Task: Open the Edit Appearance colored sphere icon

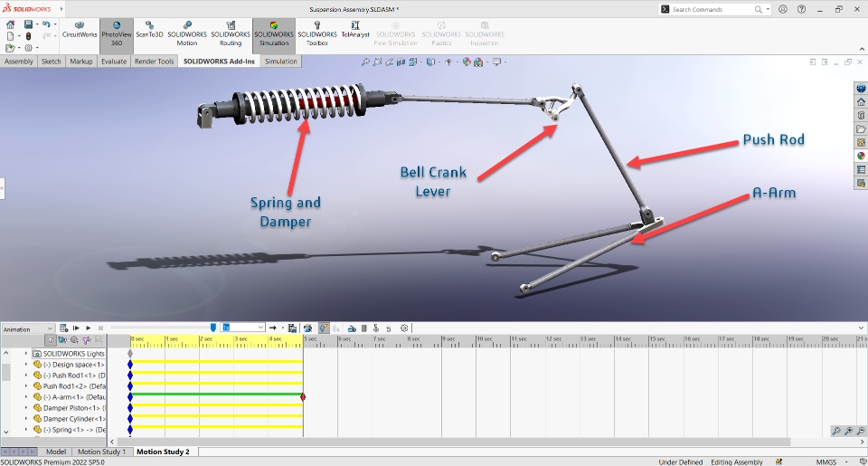Action: tap(467, 62)
